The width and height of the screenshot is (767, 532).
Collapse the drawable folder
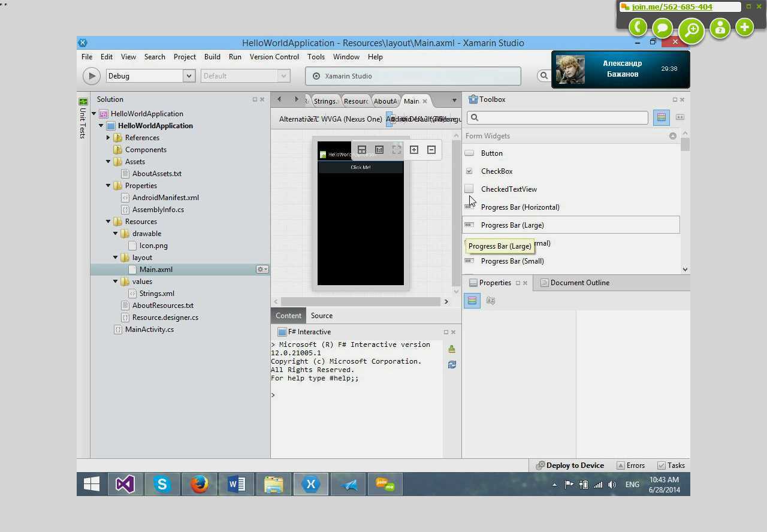pyautogui.click(x=116, y=234)
